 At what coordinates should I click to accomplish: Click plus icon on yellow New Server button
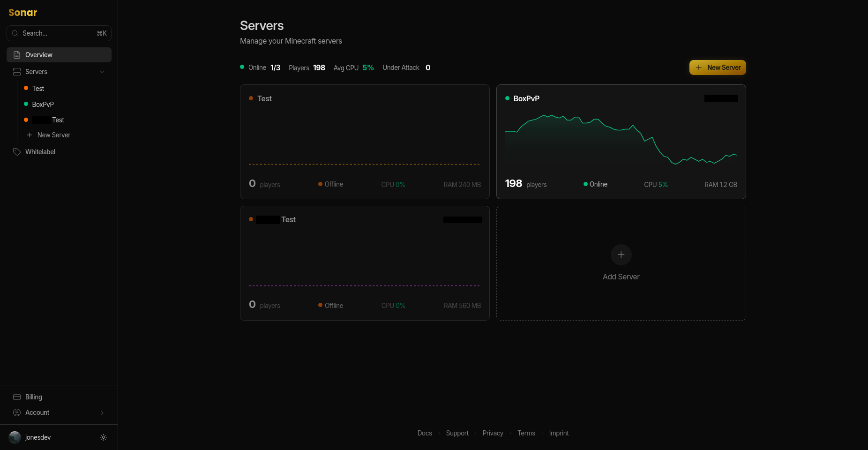click(x=699, y=67)
